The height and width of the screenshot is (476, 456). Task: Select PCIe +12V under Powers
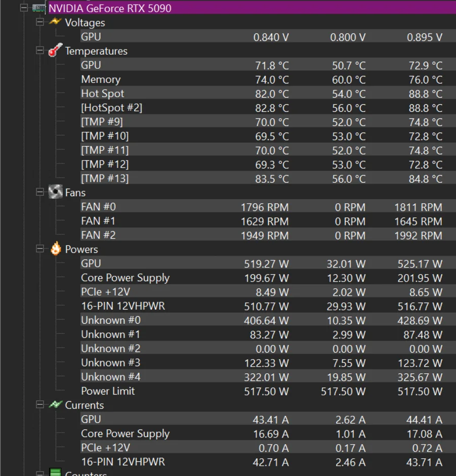(268, 292)
